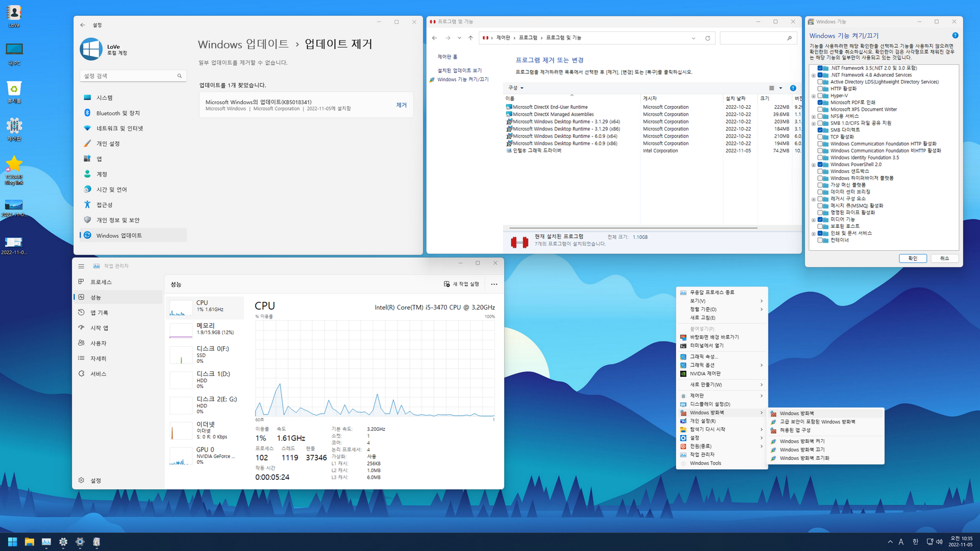The width and height of the screenshot is (980, 551).
Task: Click 새 작업 실행 button in Task Manager
Action: click(x=462, y=284)
